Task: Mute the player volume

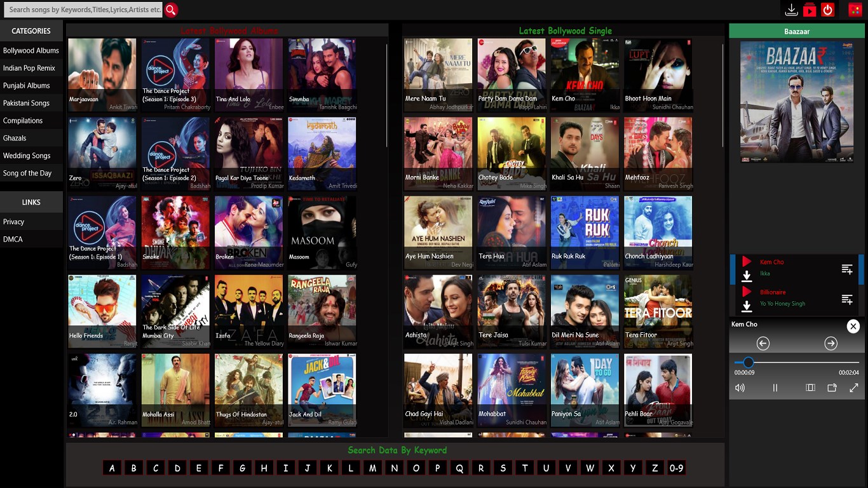Action: pyautogui.click(x=740, y=388)
